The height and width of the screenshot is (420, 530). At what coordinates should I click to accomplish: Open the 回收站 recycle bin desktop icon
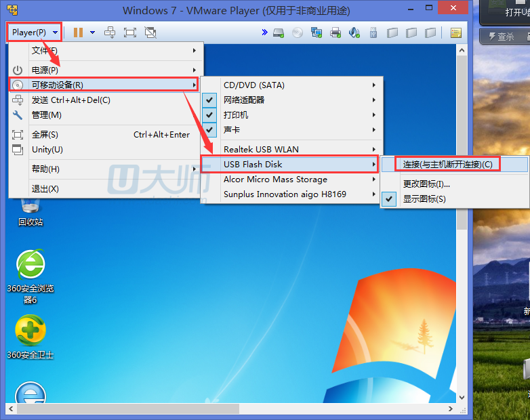click(30, 212)
